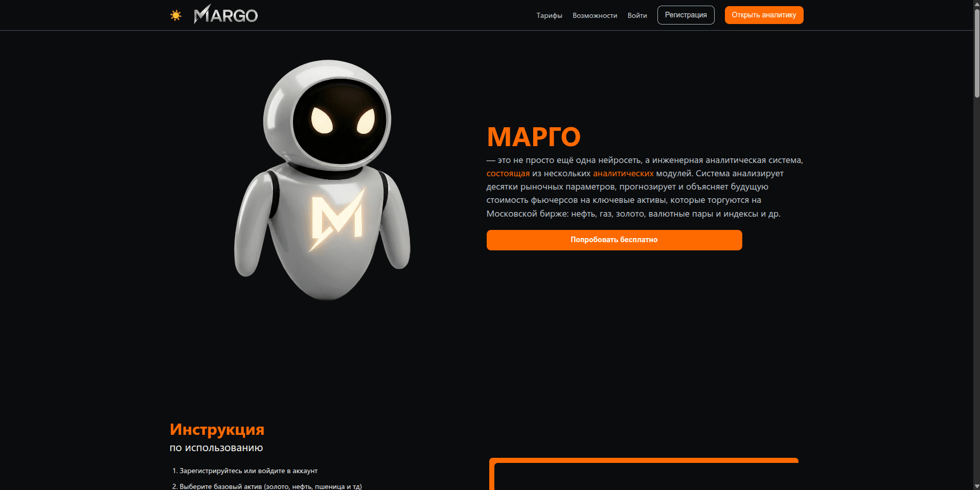This screenshot has height=490, width=980.
Task: Click the MARGO logo in the header
Action: pos(225,15)
